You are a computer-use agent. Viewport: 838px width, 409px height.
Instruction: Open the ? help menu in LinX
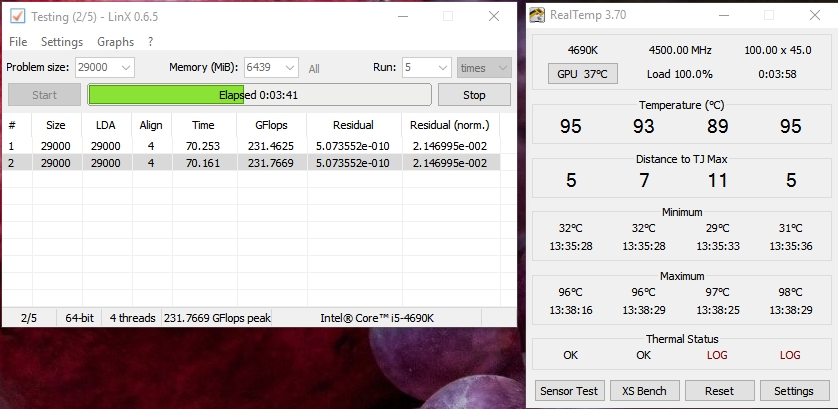(x=151, y=42)
